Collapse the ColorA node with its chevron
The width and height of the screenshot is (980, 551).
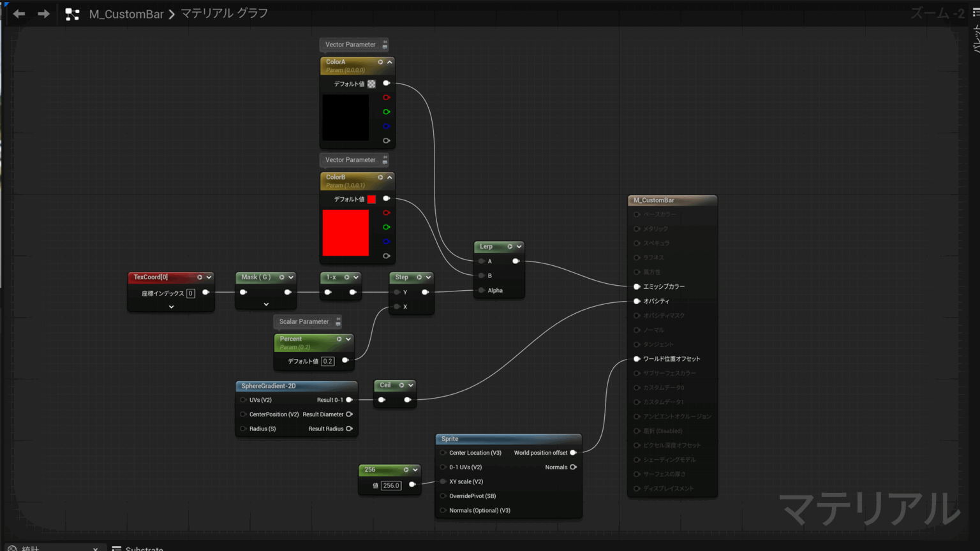click(390, 62)
